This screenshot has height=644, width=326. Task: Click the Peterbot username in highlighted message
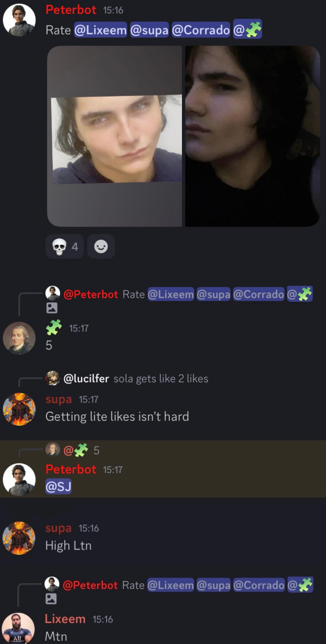[x=71, y=469]
